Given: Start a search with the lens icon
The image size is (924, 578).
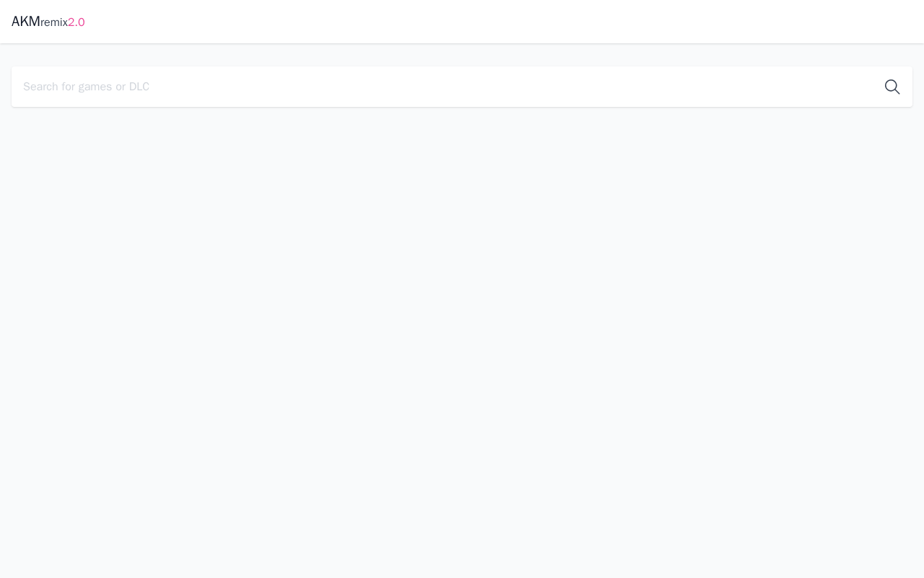Looking at the screenshot, I should click(x=892, y=87).
